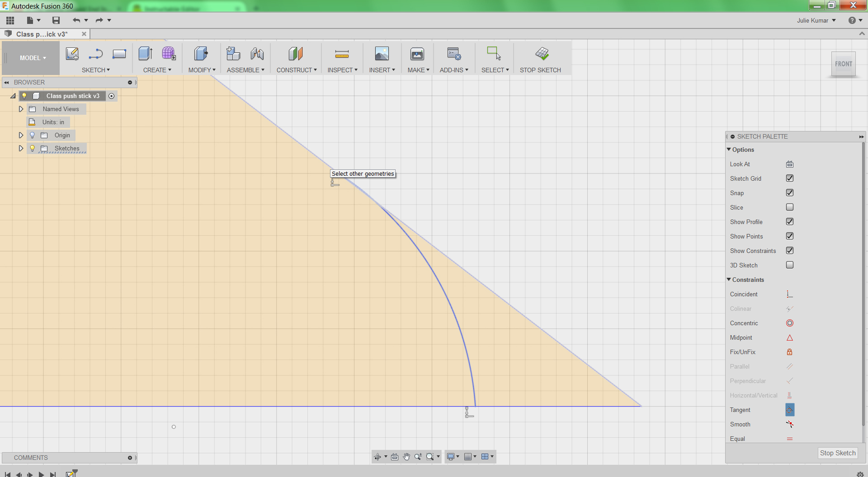Expand the Named Views tree node
Screen dimensions: 868x477
click(x=21, y=109)
